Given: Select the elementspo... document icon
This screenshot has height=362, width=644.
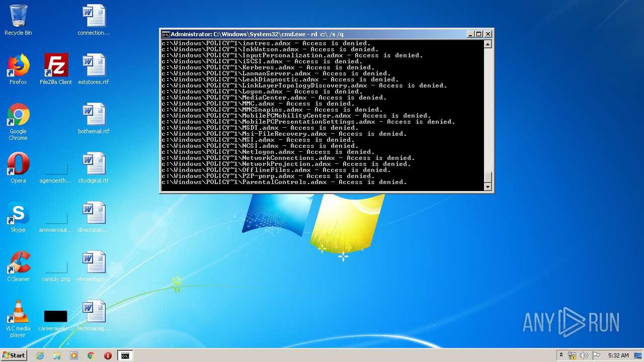Looking at the screenshot, I should tap(94, 266).
